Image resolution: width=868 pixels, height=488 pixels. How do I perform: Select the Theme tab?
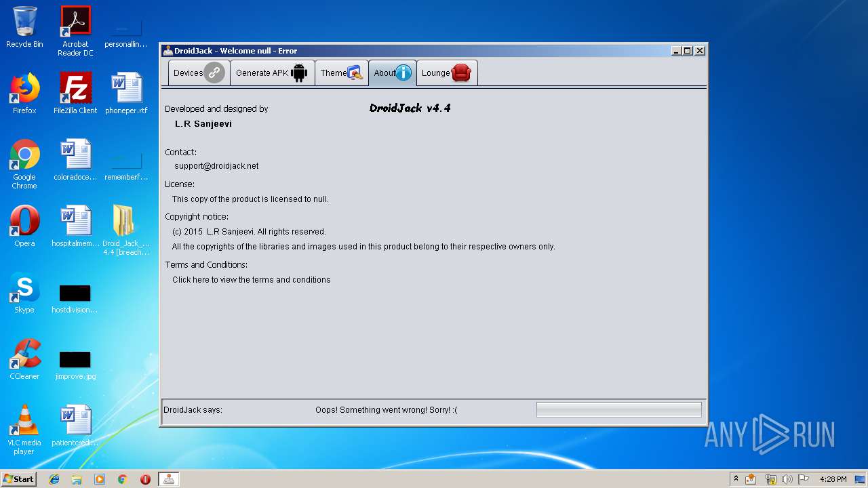click(x=342, y=73)
